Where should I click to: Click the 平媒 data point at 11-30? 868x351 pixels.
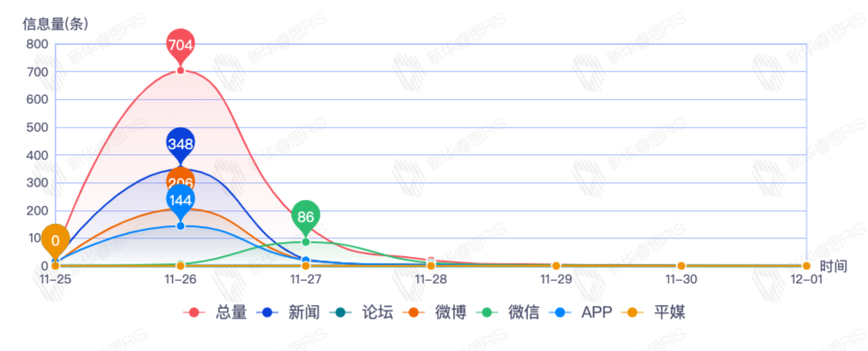click(682, 266)
